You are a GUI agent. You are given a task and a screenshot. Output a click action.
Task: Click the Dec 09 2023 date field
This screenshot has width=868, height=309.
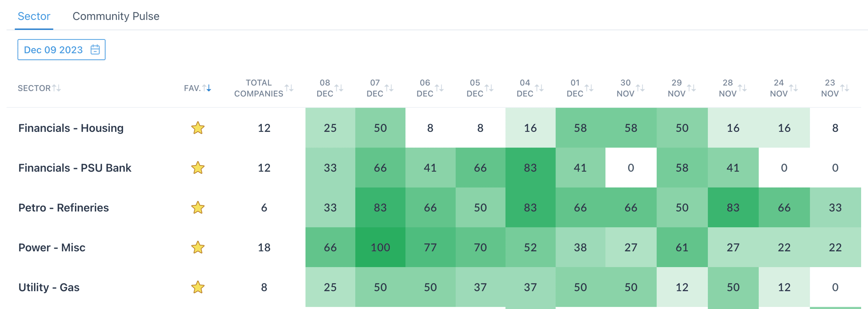point(54,50)
